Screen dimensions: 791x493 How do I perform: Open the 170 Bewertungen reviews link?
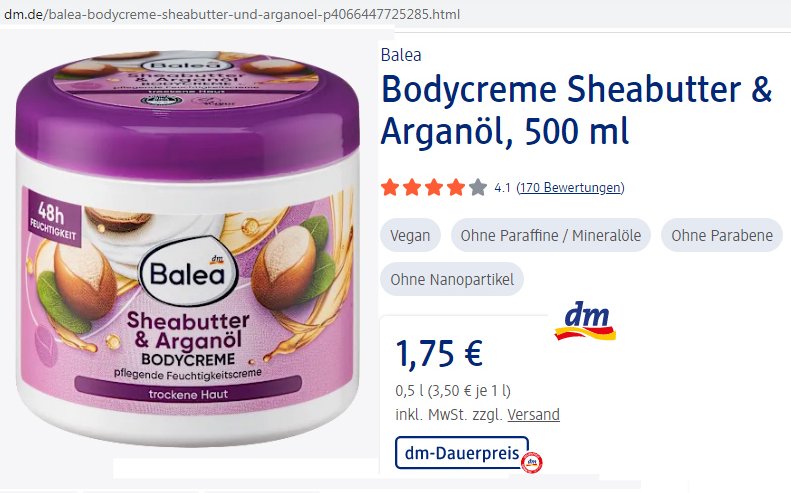(571, 188)
